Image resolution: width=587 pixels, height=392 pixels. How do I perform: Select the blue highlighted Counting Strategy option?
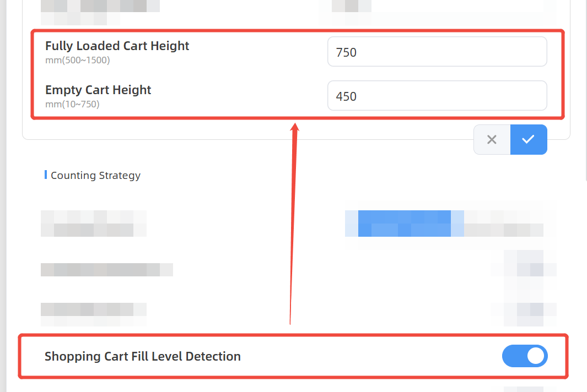point(405,223)
